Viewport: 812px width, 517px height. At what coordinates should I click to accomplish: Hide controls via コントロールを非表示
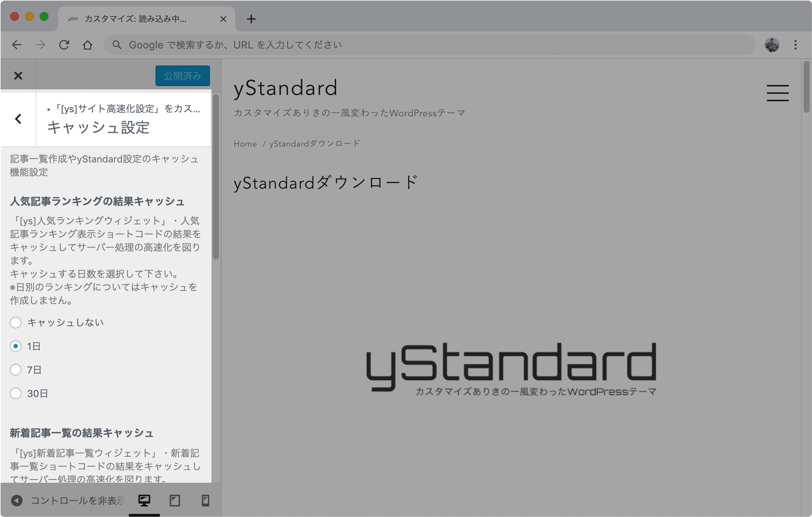[x=67, y=501]
